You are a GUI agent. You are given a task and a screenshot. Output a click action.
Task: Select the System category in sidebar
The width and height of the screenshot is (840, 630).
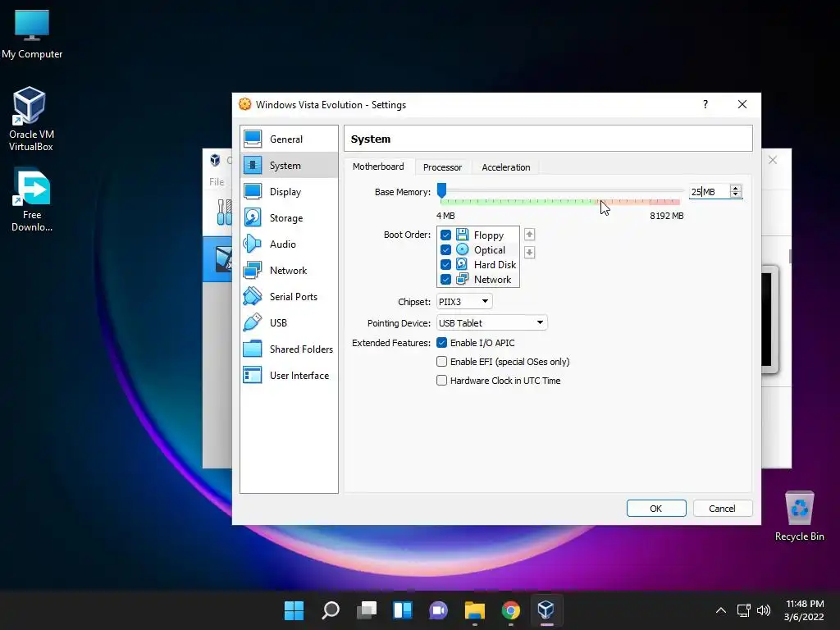coord(289,166)
